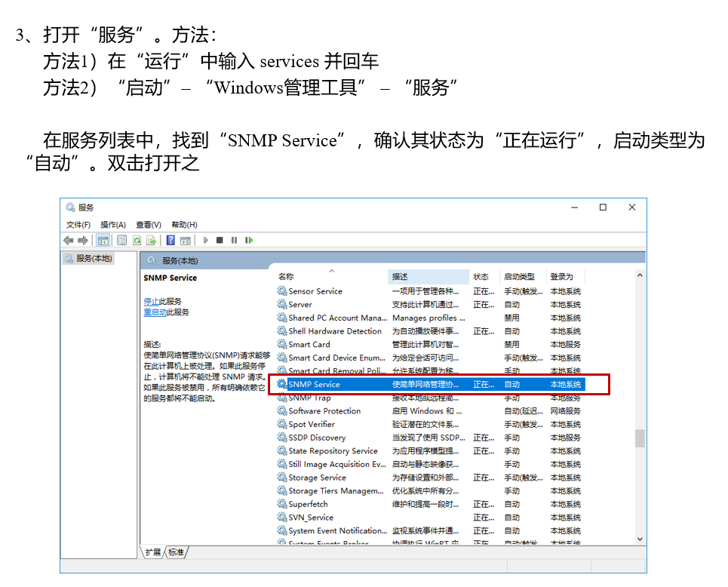
Task: Go forward with the toolbar forward arrow
Action: coord(83,240)
